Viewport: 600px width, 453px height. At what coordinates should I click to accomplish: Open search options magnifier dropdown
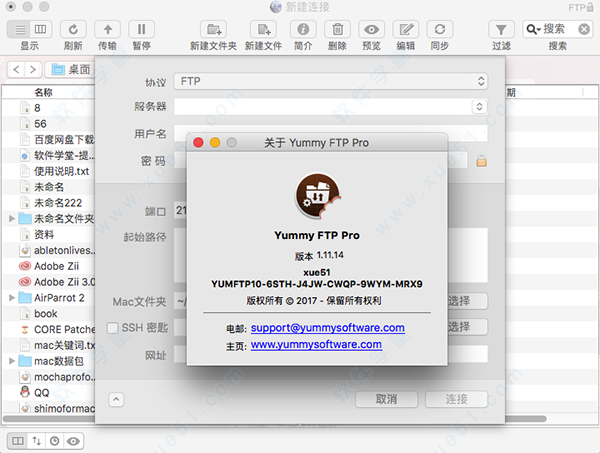tap(533, 29)
